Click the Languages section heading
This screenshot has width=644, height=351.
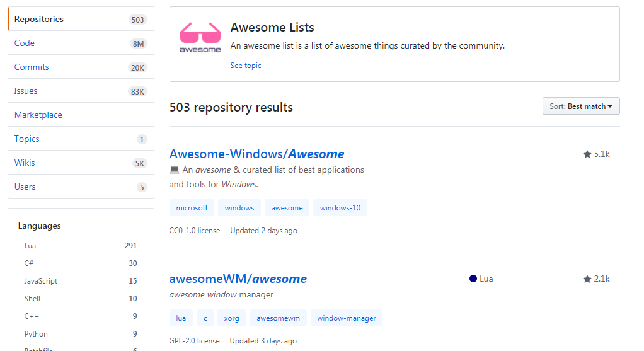point(40,226)
